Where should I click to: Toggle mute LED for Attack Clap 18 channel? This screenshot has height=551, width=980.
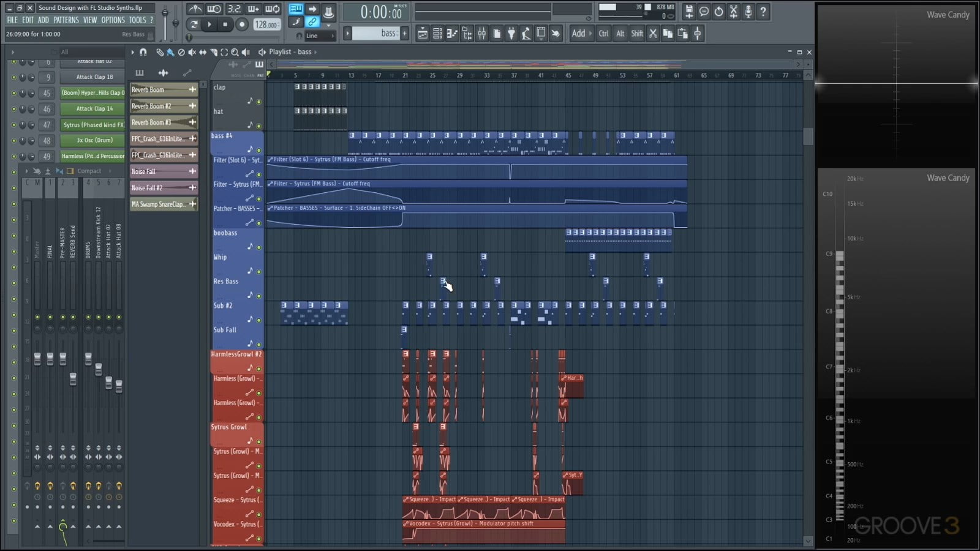click(14, 77)
